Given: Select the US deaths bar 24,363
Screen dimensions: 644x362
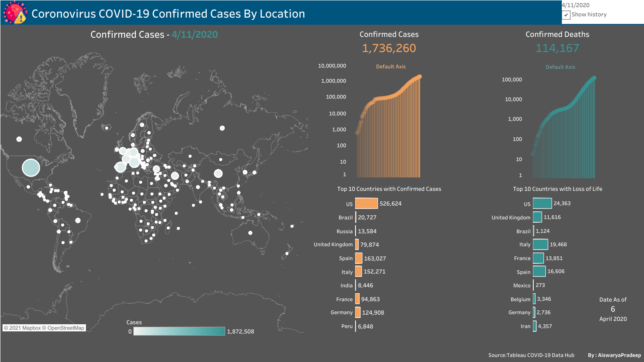Looking at the screenshot, I should point(543,203).
